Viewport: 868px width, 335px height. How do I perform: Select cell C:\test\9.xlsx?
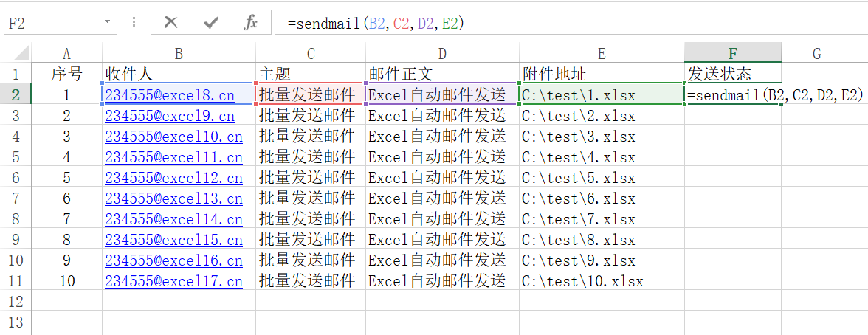click(602, 260)
